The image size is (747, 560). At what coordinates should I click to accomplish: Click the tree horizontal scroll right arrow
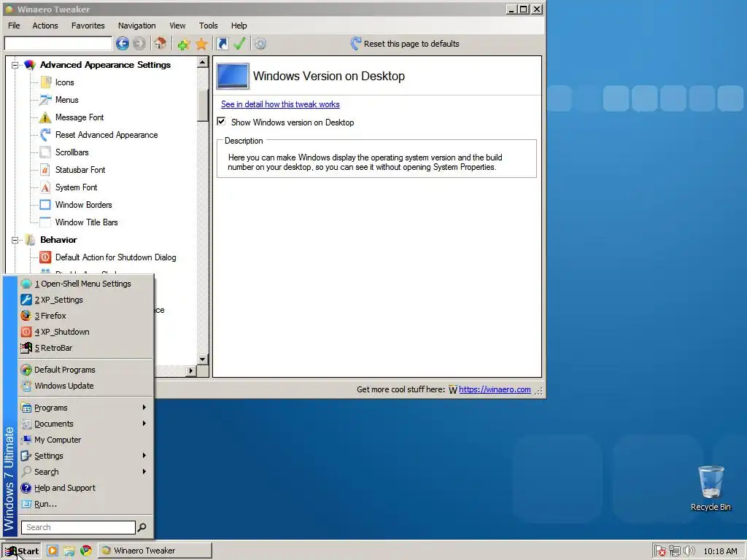191,370
